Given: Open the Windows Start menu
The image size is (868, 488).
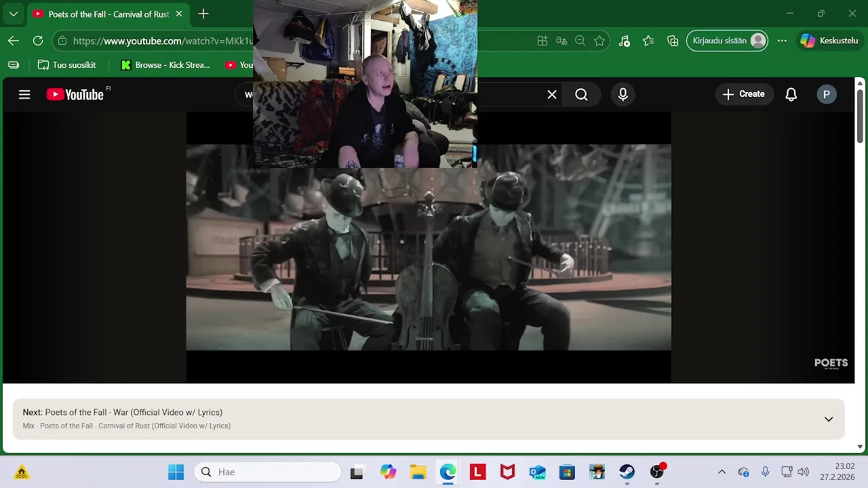Looking at the screenshot, I should (176, 472).
